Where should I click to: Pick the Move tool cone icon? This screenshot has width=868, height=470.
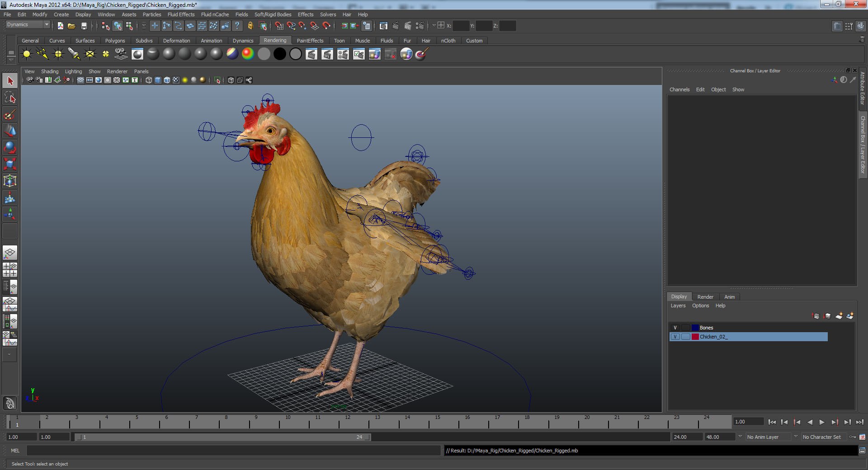(10, 131)
